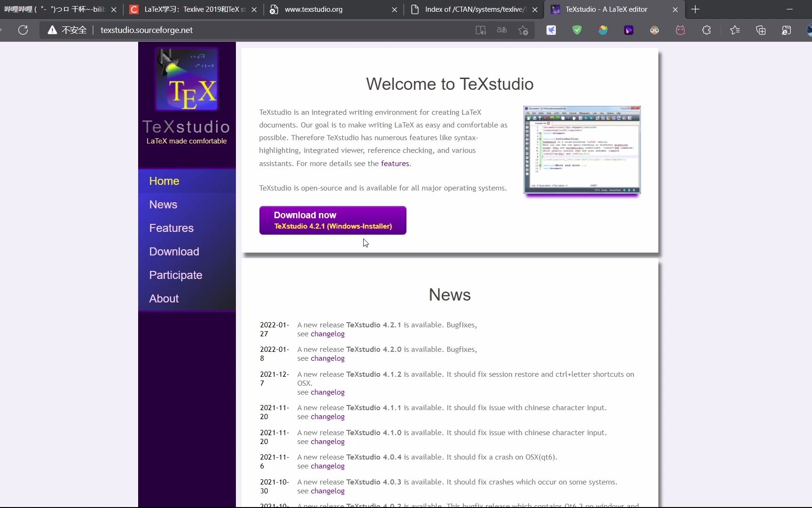Follow the features link in the intro
This screenshot has width=812, height=508.
click(395, 164)
